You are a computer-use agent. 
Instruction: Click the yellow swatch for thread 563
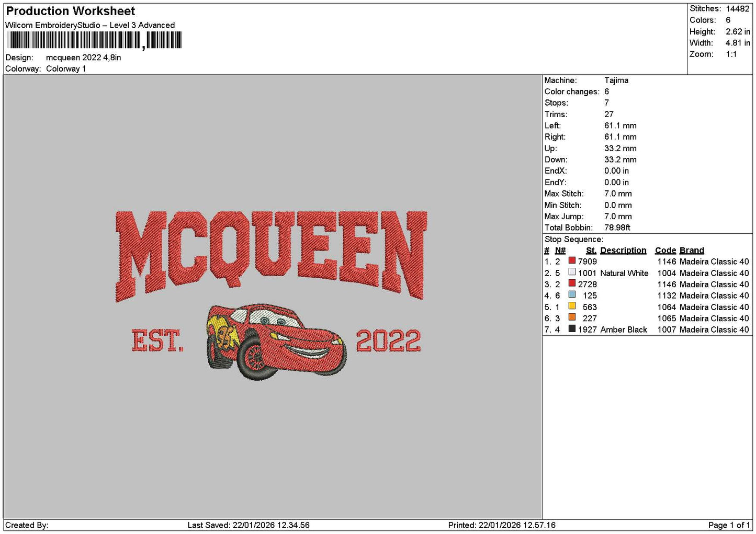point(572,306)
